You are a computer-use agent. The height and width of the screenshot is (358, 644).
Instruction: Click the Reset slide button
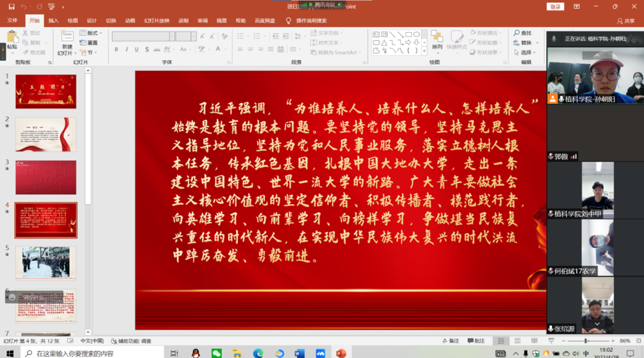(89, 43)
